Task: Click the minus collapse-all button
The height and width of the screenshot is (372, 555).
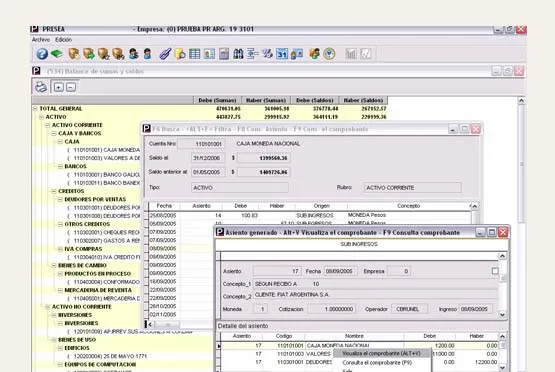Action: 71,87
